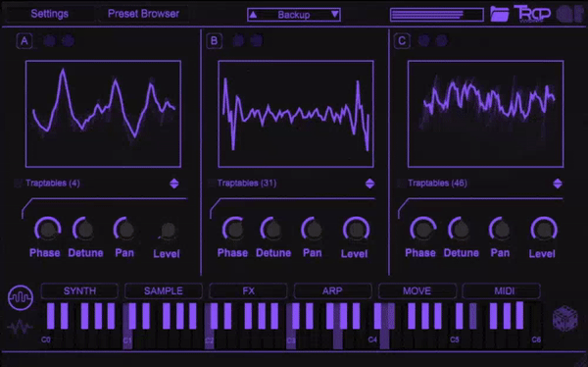Click the Trap logo icon
588x367 pixels.
click(x=532, y=15)
